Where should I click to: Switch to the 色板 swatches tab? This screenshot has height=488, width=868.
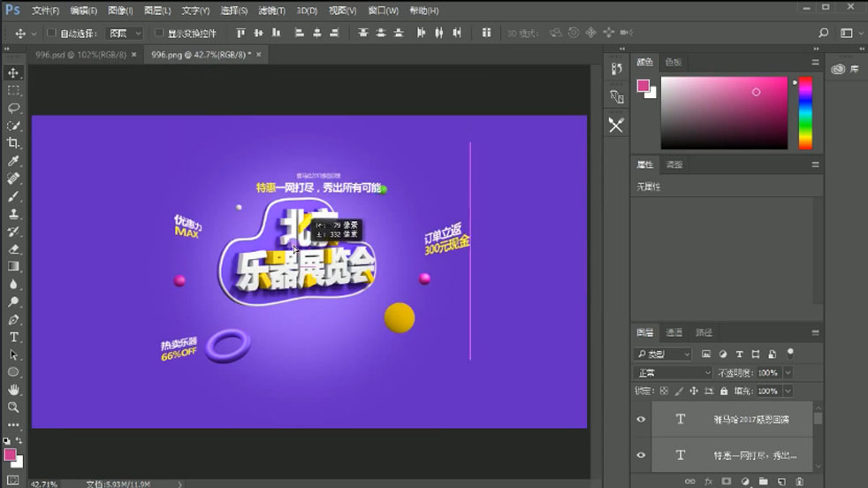point(674,62)
